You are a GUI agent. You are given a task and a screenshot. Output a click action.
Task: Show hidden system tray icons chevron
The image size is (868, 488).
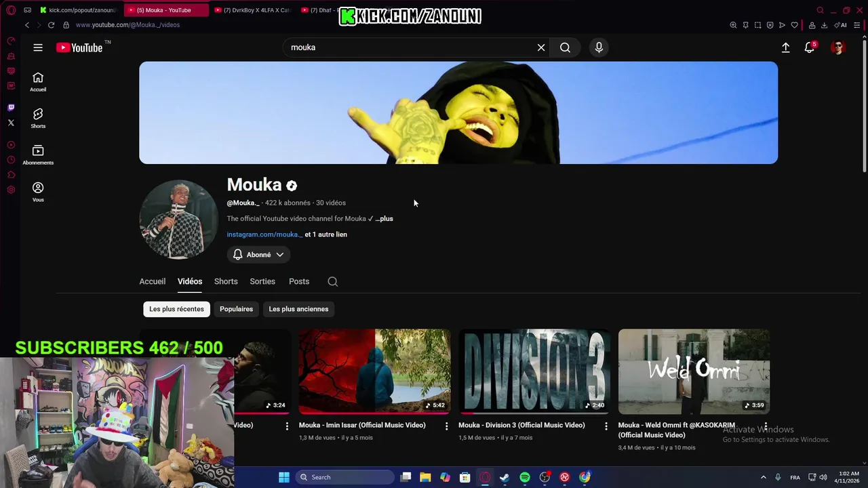(763, 477)
